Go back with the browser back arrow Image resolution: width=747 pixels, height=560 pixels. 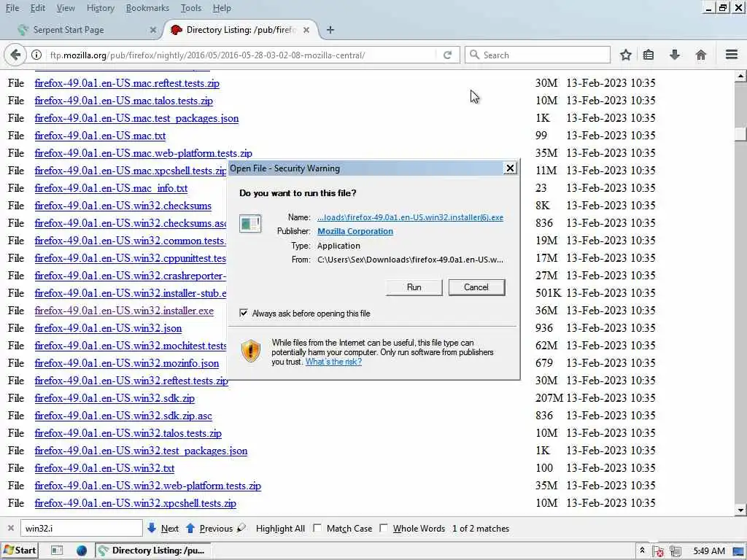click(15, 55)
